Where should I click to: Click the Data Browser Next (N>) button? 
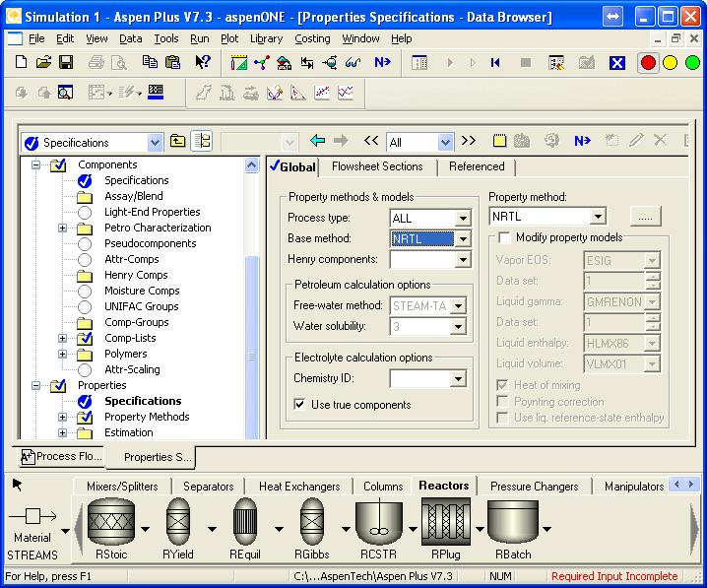(582, 141)
